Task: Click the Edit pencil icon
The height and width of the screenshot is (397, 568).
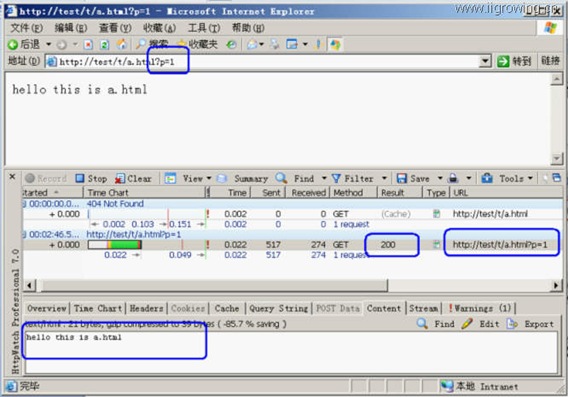Action: coord(467,323)
